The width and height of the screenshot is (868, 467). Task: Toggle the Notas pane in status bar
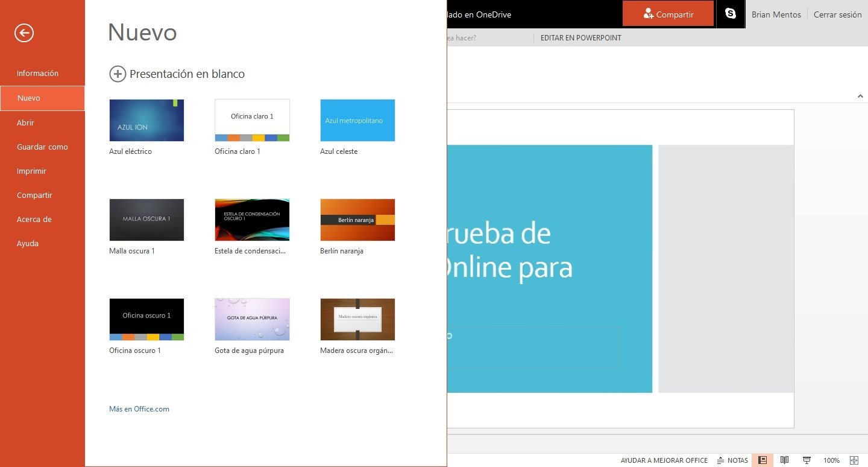[732, 460]
